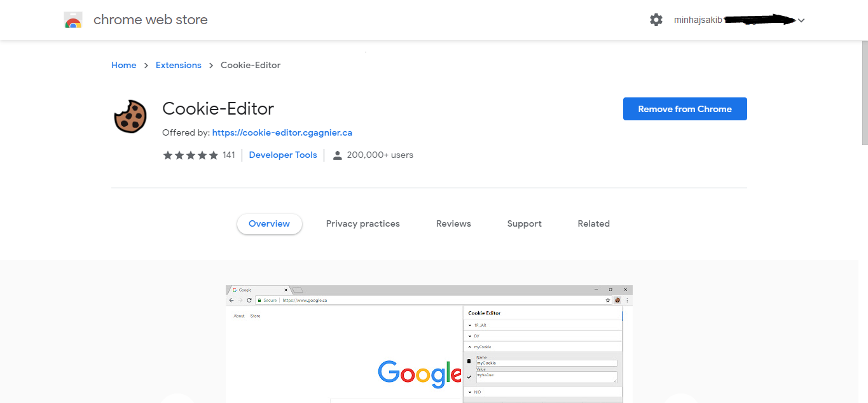Click the bookmark star in the address bar
The image size is (868, 403).
607,300
